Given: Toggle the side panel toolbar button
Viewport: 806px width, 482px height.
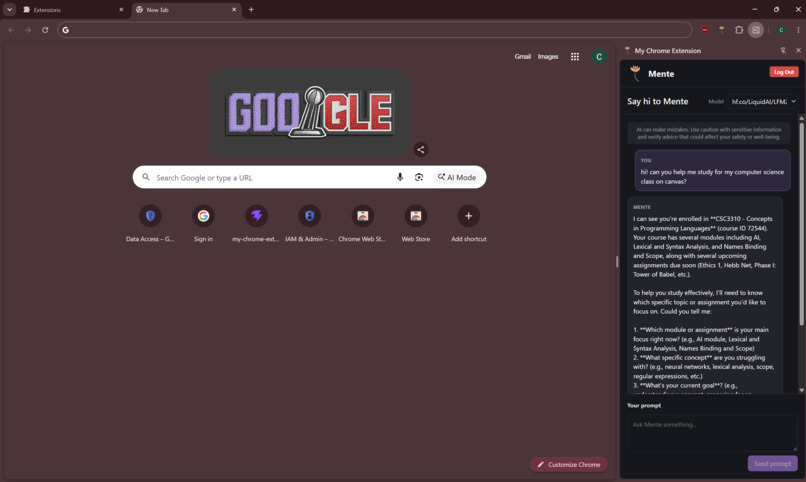Looking at the screenshot, I should pos(756,30).
